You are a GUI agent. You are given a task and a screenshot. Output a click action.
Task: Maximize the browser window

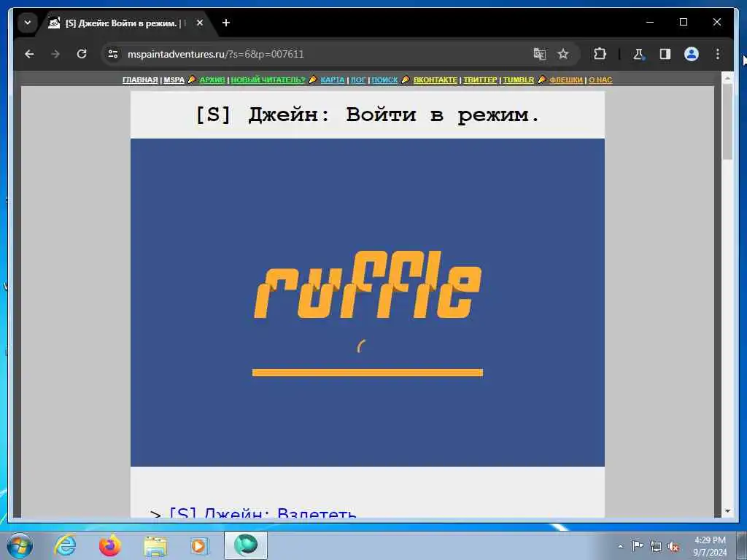pyautogui.click(x=683, y=22)
